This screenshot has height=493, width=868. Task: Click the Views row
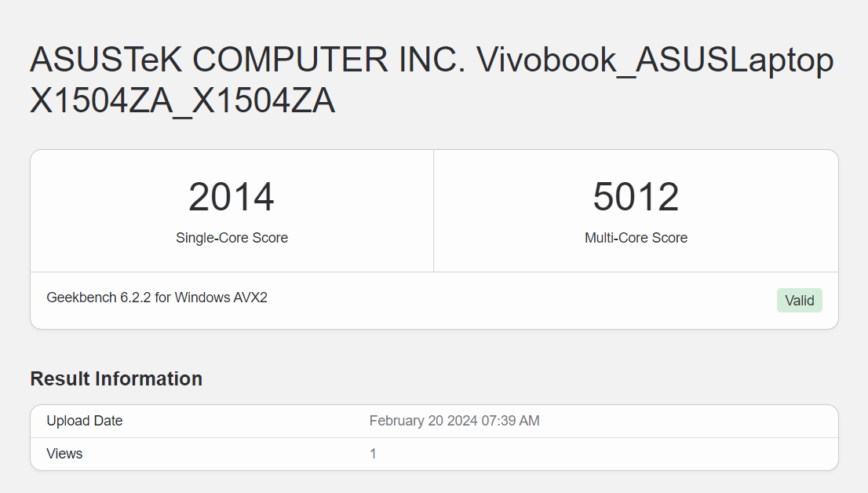click(434, 454)
